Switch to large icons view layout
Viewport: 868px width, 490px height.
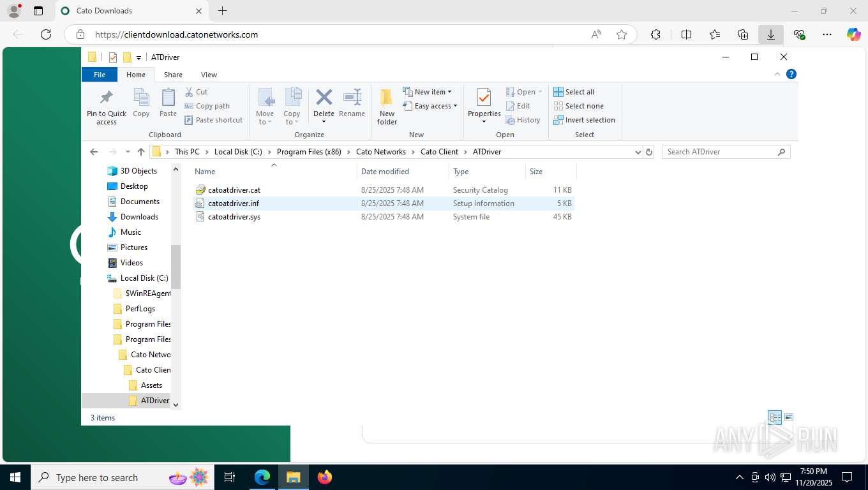pyautogui.click(x=789, y=417)
